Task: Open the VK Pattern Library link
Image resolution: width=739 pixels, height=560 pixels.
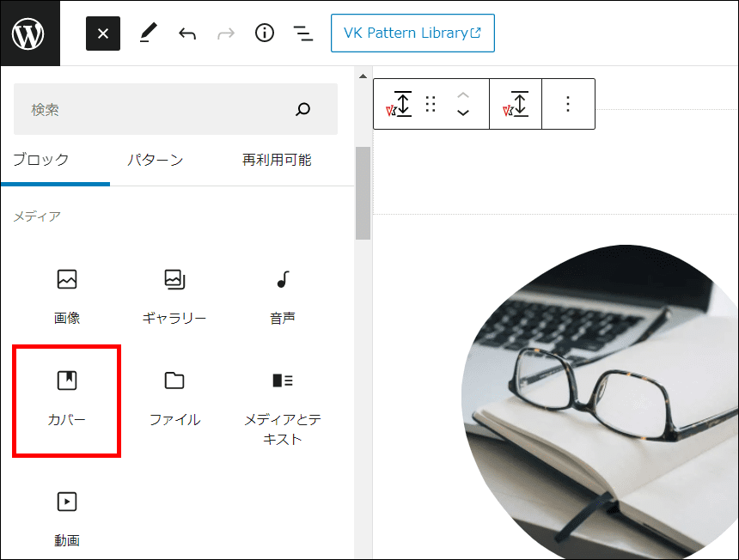Action: pos(412,33)
